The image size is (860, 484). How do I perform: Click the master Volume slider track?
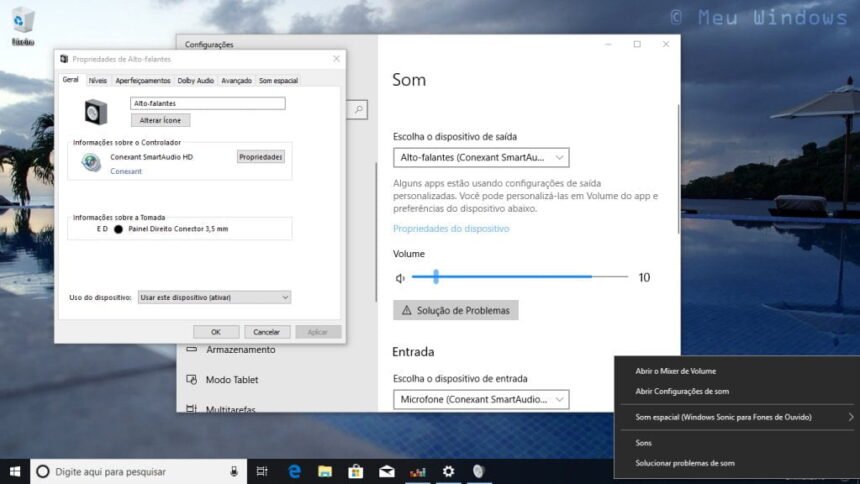[x=520, y=277]
